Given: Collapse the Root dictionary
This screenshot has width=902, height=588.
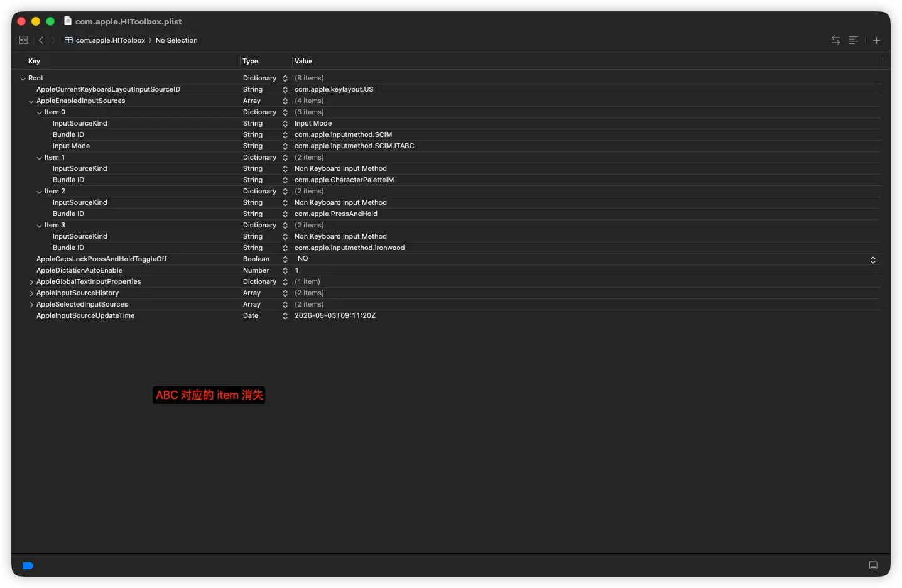Looking at the screenshot, I should click(x=23, y=79).
